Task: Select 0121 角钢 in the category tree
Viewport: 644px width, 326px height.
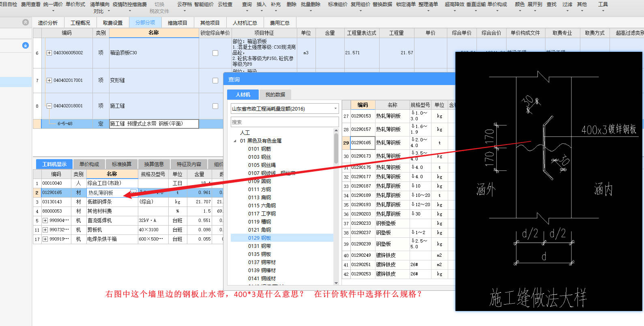Action: click(x=260, y=230)
